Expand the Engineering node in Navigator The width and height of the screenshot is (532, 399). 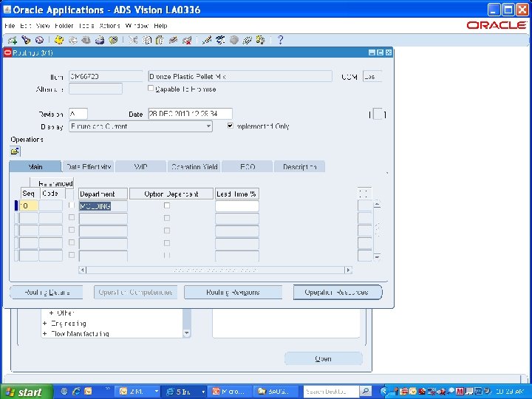pyautogui.click(x=45, y=324)
